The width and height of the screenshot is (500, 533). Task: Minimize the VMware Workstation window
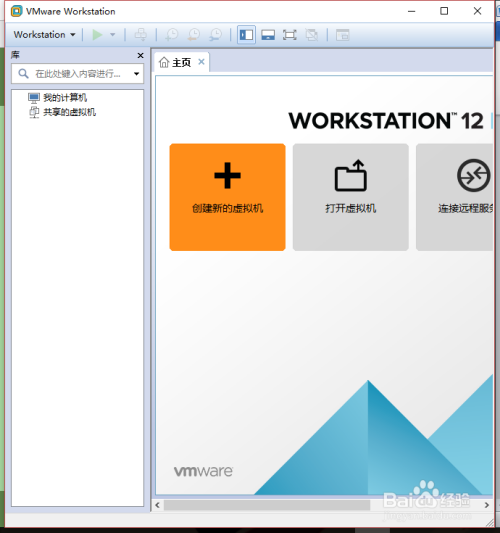[412, 11]
